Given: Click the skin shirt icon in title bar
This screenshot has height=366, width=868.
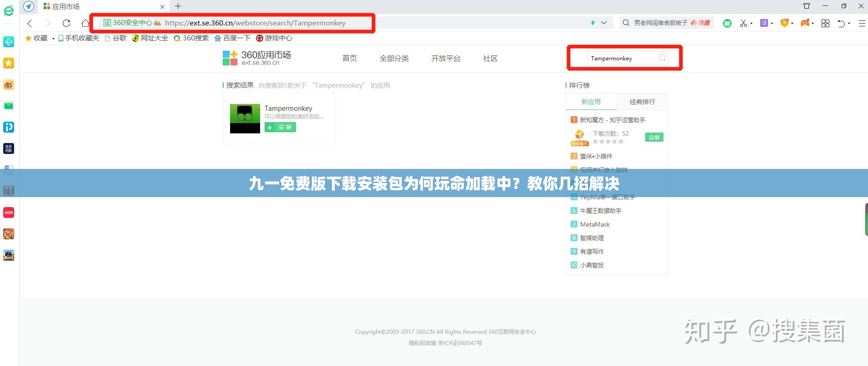Looking at the screenshot, I should (x=807, y=6).
